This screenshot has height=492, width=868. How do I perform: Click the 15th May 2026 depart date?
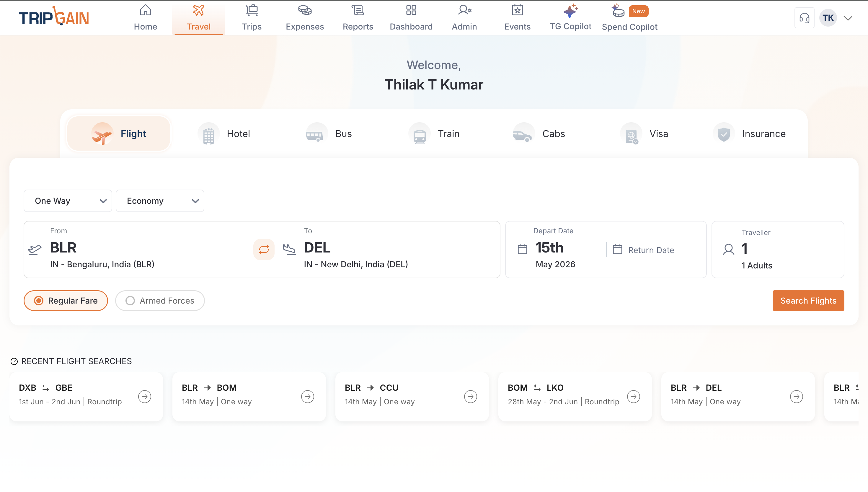click(555, 255)
